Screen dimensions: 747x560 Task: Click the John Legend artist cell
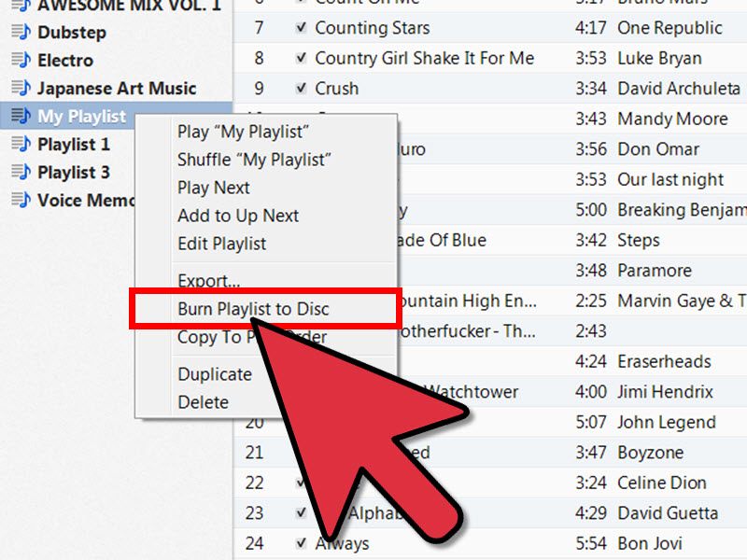click(x=667, y=423)
